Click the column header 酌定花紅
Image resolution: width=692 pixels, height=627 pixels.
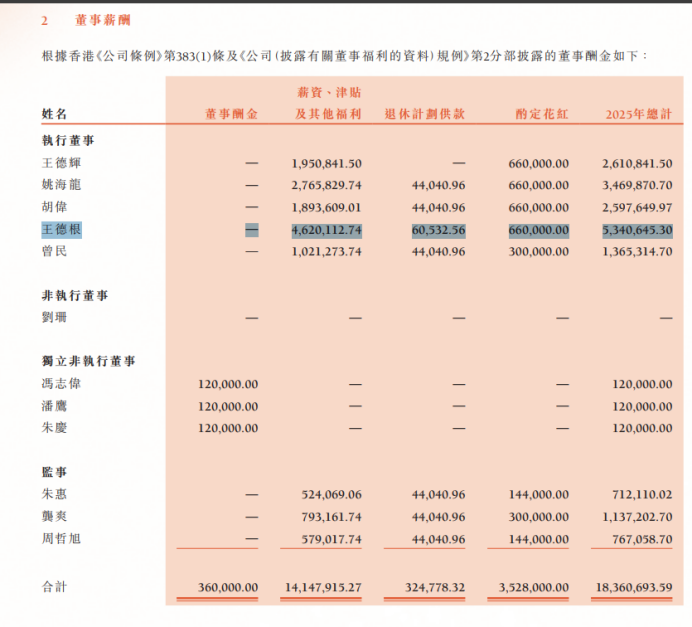click(x=542, y=114)
